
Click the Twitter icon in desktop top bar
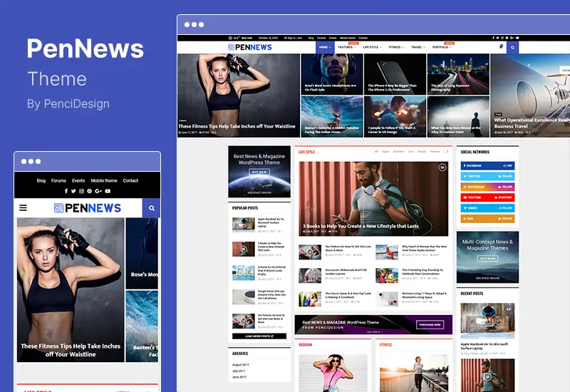[497, 38]
